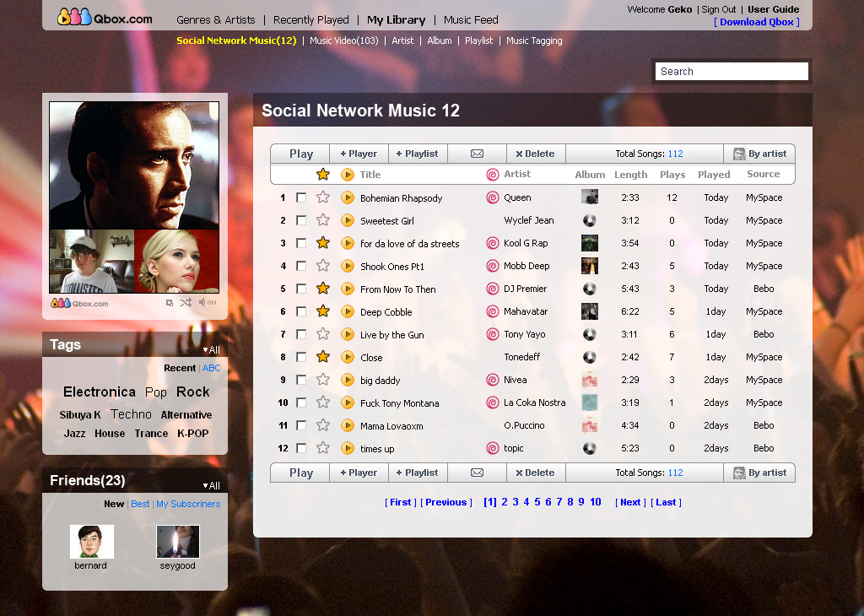The width and height of the screenshot is (864, 616).
Task: Play the times up track
Action: 347,448
